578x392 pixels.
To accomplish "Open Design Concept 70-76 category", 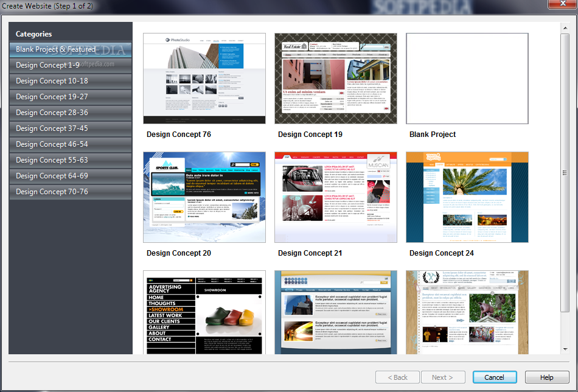I will [x=71, y=192].
